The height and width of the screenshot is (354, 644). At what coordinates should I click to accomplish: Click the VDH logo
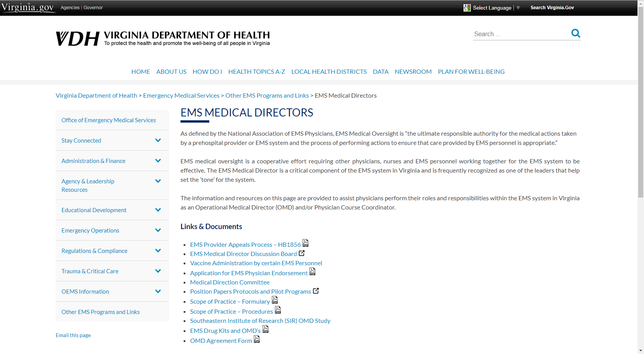coord(77,38)
